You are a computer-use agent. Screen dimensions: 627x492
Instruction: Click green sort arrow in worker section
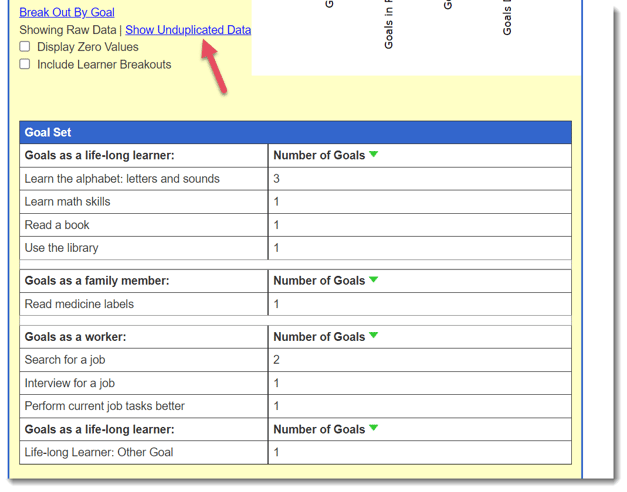point(373,337)
